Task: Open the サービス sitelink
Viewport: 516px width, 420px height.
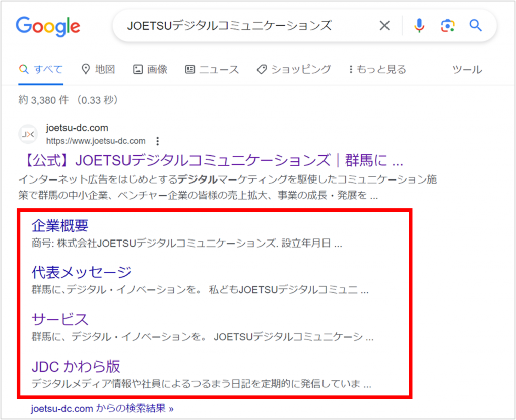Action: 60,319
